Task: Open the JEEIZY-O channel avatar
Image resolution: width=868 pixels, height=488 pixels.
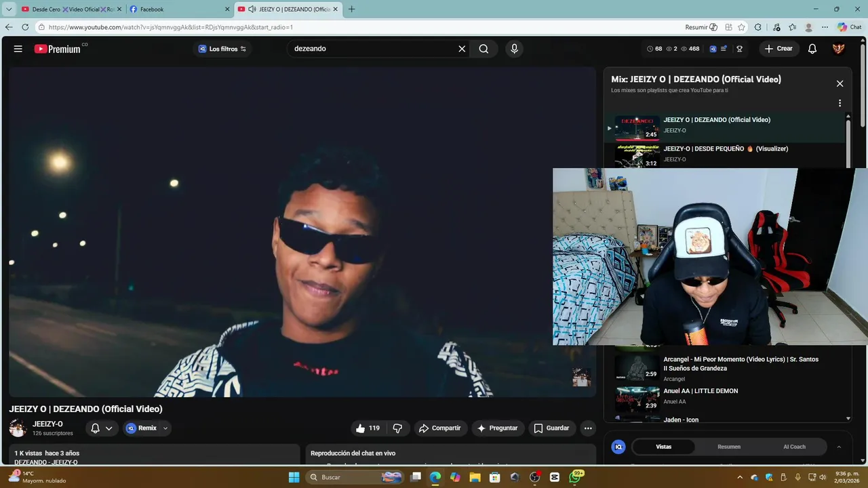Action: tap(18, 428)
